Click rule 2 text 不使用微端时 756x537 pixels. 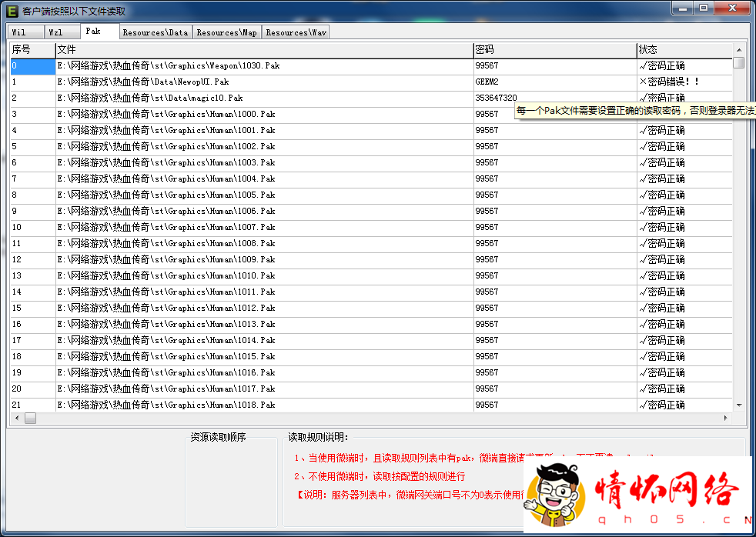coord(380,477)
